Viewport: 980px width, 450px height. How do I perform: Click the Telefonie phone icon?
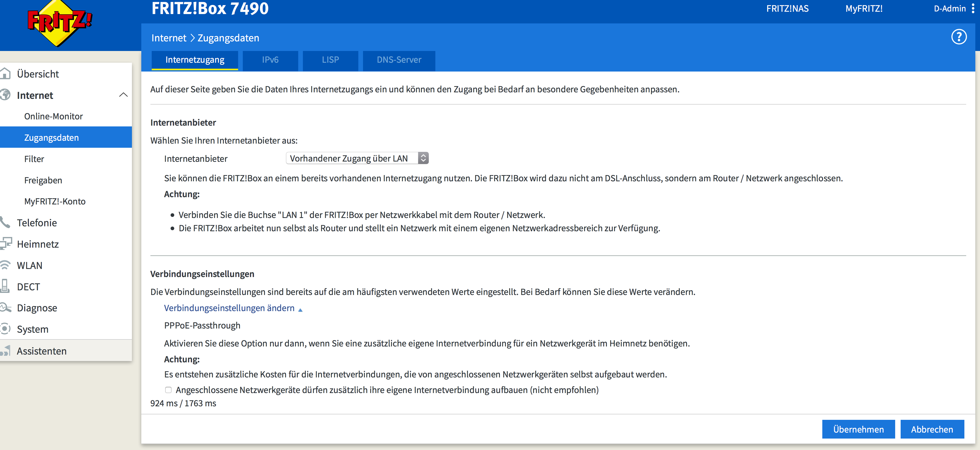click(x=5, y=222)
